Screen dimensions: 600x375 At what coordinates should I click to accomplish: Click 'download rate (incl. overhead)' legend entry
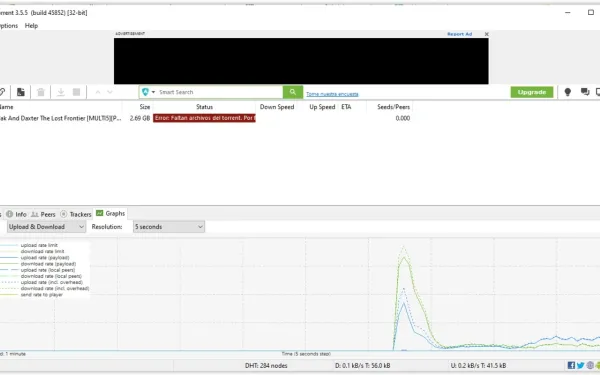point(55,289)
